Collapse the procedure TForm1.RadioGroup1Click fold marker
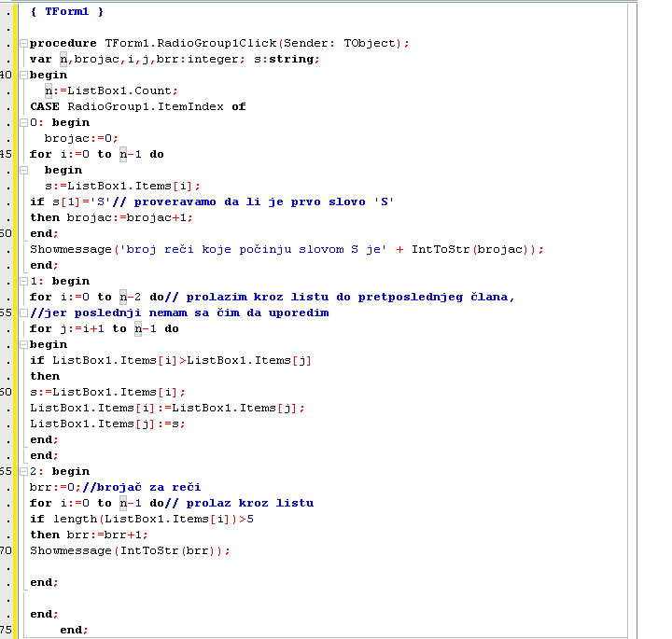Image resolution: width=672 pixels, height=639 pixels. tap(22, 44)
